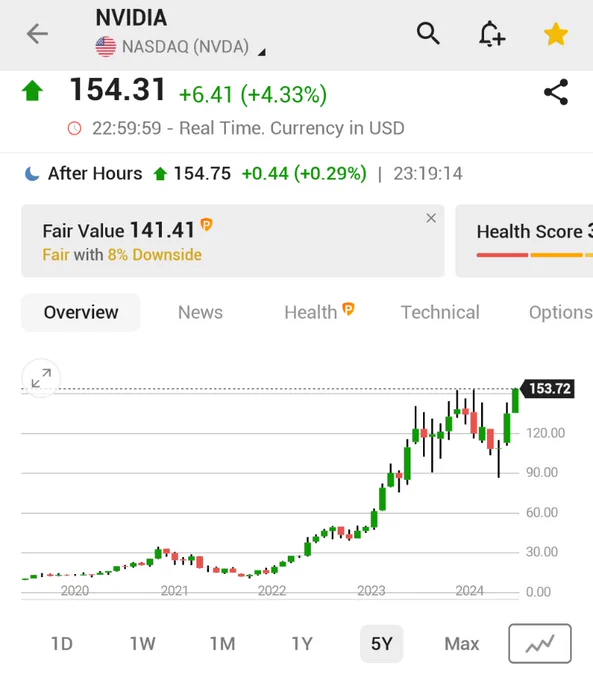Screen dimensions: 593x680
Task: Open the Technical tab
Action: 440,312
